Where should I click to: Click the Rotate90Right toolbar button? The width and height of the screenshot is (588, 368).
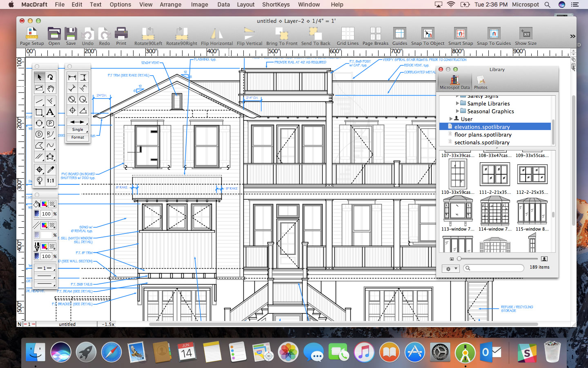point(182,36)
